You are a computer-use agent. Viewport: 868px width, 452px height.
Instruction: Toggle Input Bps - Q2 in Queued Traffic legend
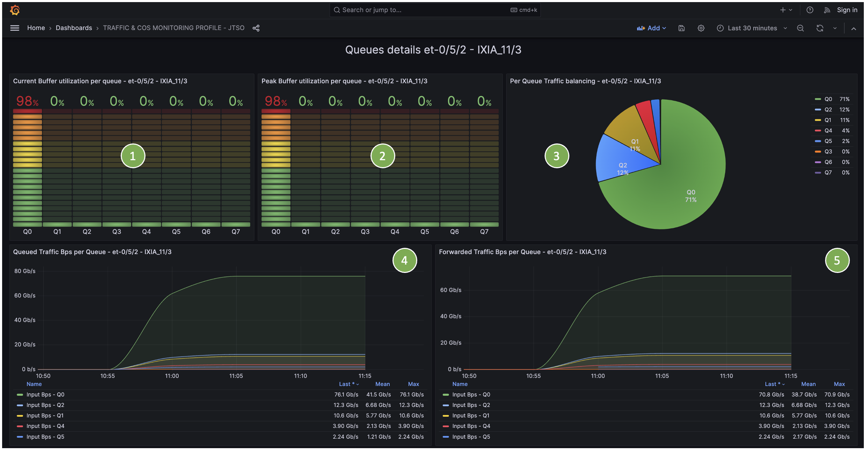coord(45,405)
